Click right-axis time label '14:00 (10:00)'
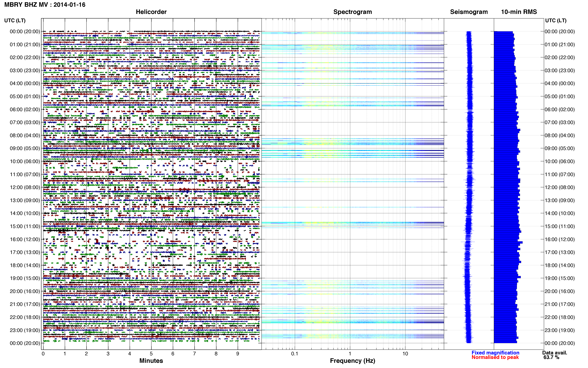Screen dimensions: 588x368 click(560, 213)
